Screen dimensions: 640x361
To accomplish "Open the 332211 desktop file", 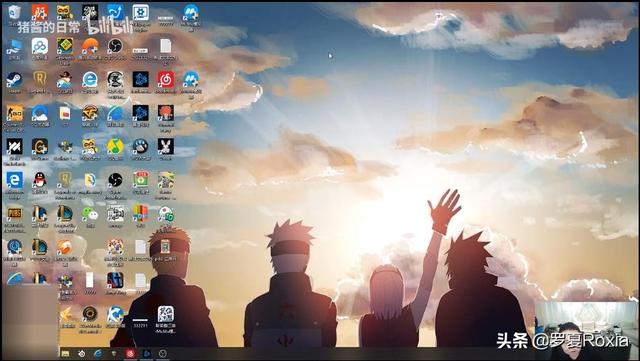I will click(x=140, y=319).
